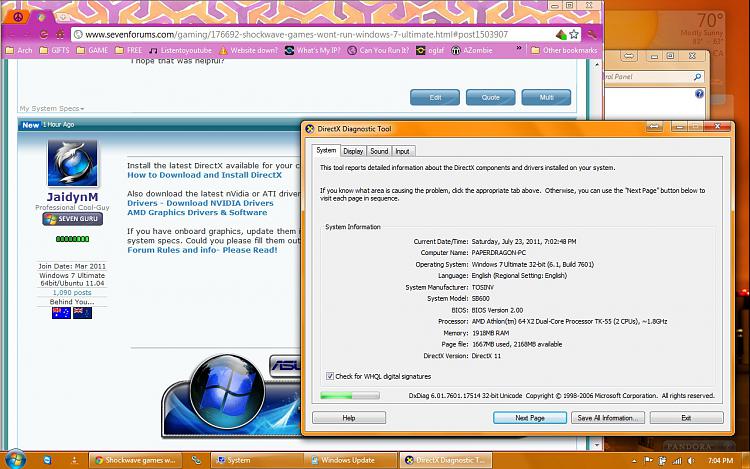The height and width of the screenshot is (469, 750).
Task: Expand My System Specs dropdown
Action: tap(52, 109)
